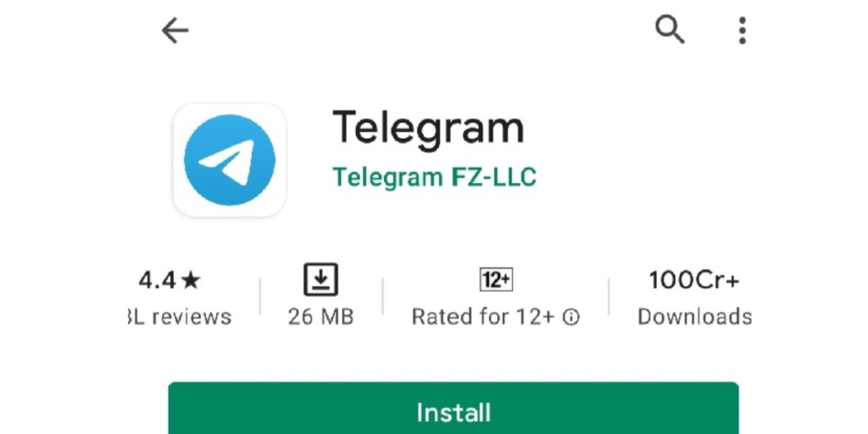Tap the info icon after Rated for 12+
Screen dimensions: 868x434
coord(570,317)
